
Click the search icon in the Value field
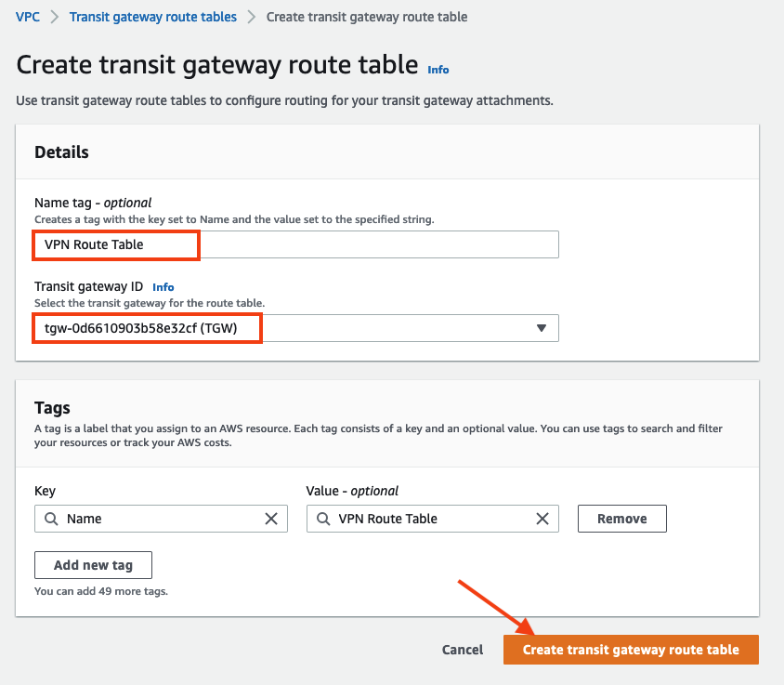click(x=323, y=519)
